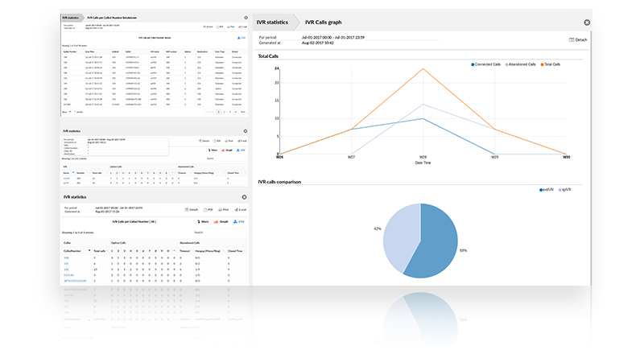This screenshot has height=350, width=644.
Task: Sort by CalledNumber column in bottom table
Action: tap(76, 251)
